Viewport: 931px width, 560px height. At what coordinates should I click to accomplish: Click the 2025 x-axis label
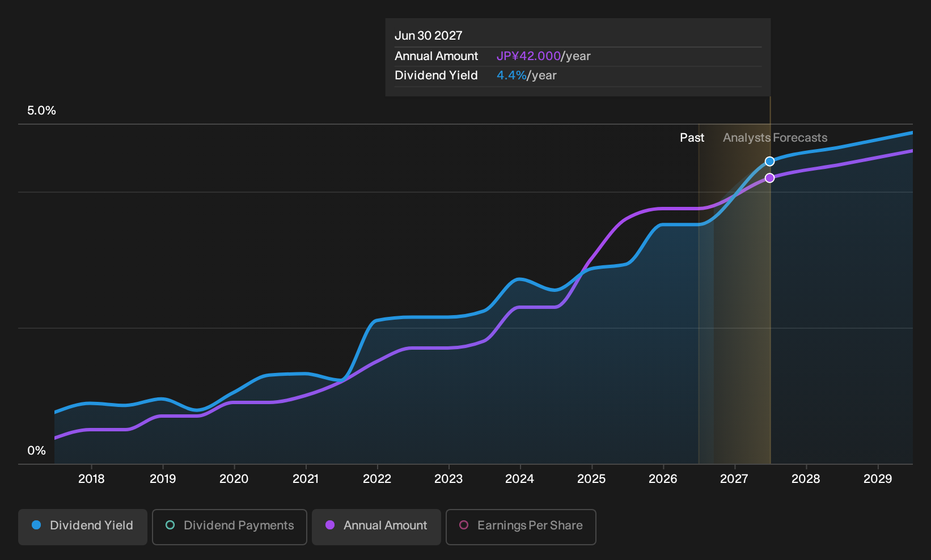(591, 479)
